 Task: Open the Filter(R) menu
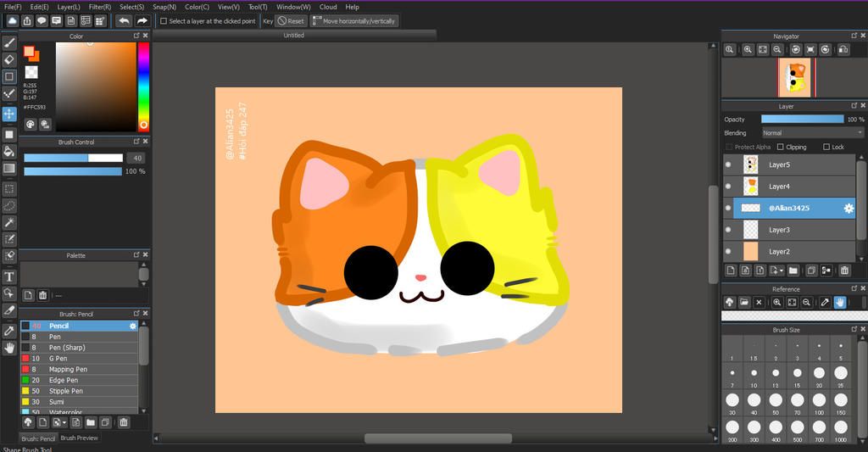point(99,7)
